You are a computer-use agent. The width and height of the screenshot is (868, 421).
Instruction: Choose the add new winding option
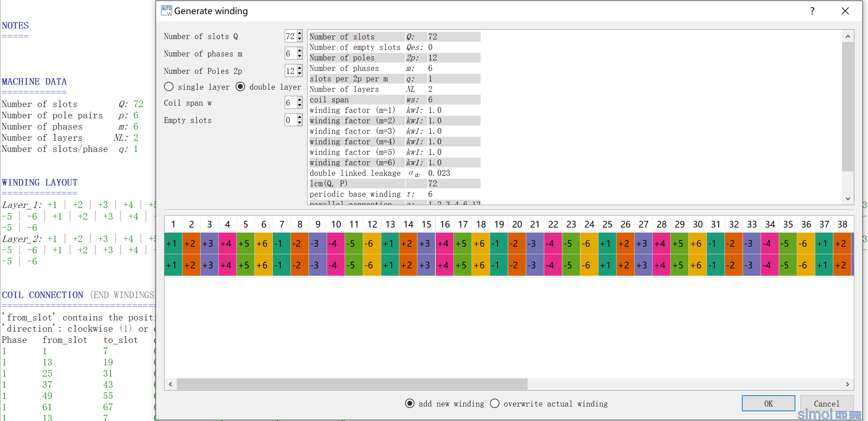tap(410, 403)
